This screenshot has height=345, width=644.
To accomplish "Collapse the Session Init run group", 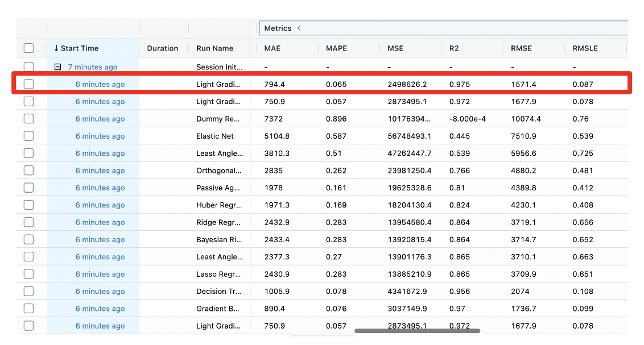I will pyautogui.click(x=58, y=67).
